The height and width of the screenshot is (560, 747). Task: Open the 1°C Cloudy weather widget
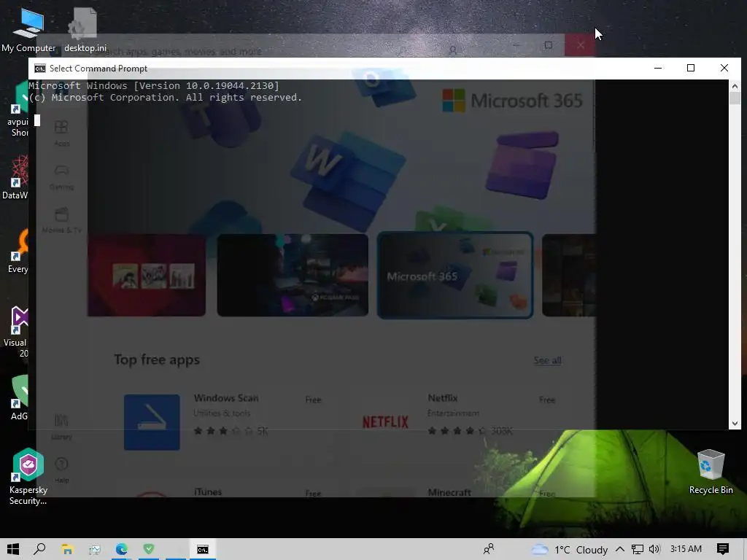point(569,549)
